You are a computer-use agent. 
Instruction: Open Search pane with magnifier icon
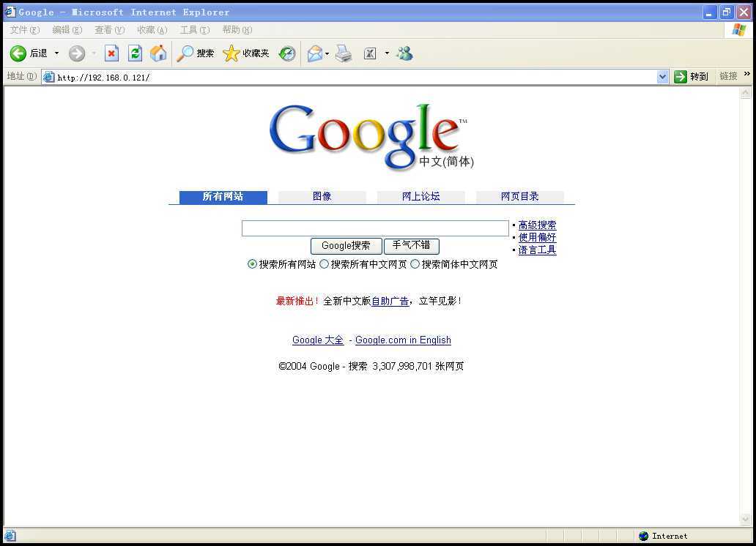185,53
